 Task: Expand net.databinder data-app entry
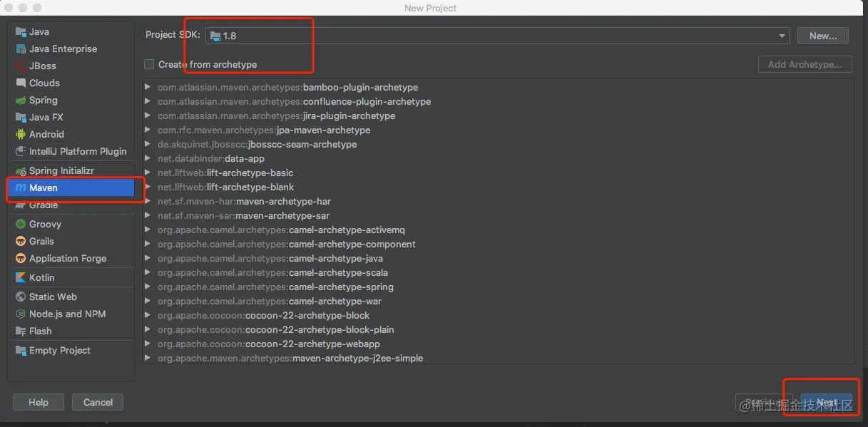click(148, 158)
